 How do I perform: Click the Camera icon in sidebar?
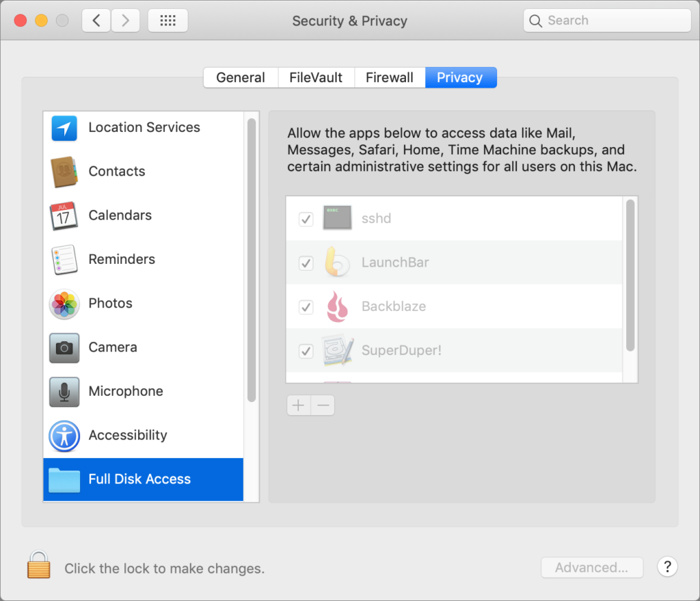click(x=64, y=347)
